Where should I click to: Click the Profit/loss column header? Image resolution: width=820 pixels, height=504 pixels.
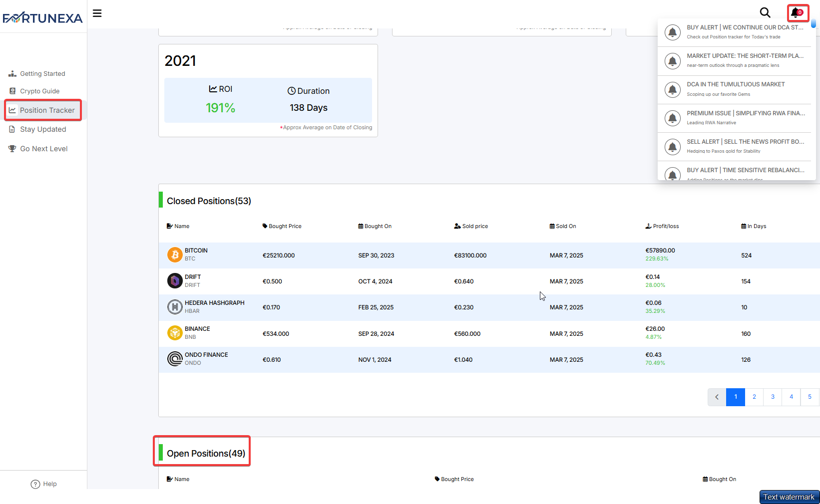coord(662,227)
